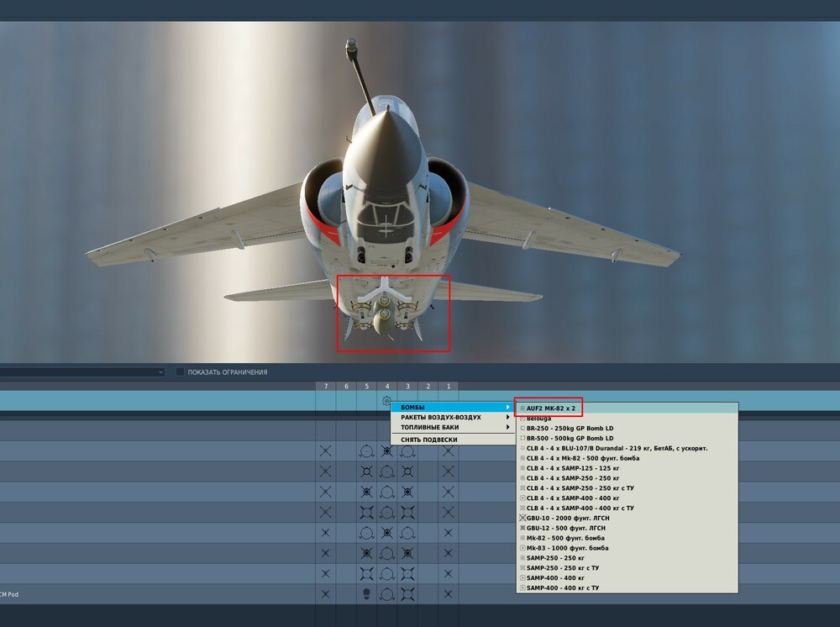
Task: Pick AUF2 MK-82 x 2 from bombs list
Action: click(x=627, y=408)
